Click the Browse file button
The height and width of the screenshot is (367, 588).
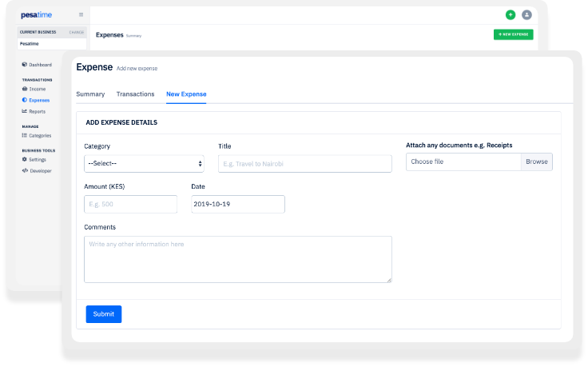click(x=537, y=162)
